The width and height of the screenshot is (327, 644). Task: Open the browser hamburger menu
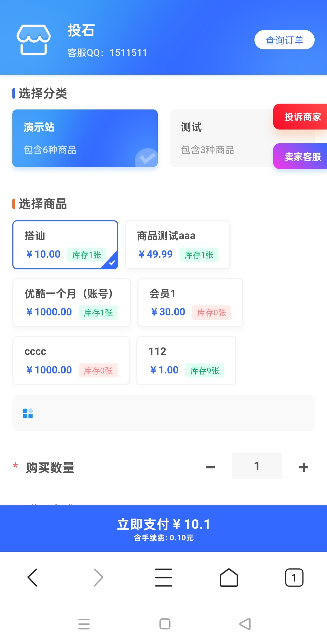pyautogui.click(x=163, y=577)
